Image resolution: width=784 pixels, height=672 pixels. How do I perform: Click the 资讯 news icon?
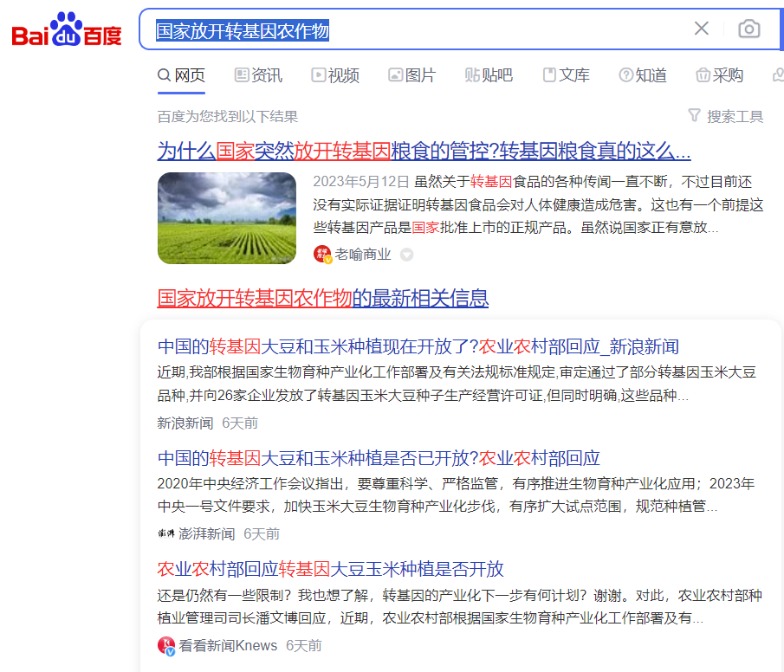[x=242, y=75]
